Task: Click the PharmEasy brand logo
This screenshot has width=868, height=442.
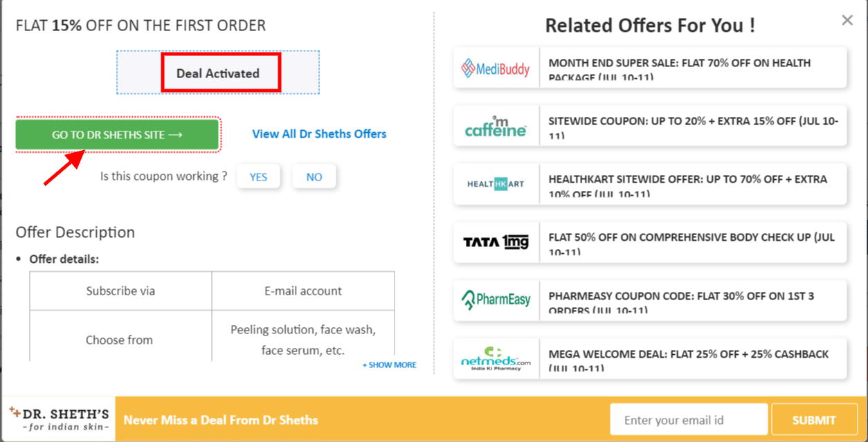Action: [496, 300]
